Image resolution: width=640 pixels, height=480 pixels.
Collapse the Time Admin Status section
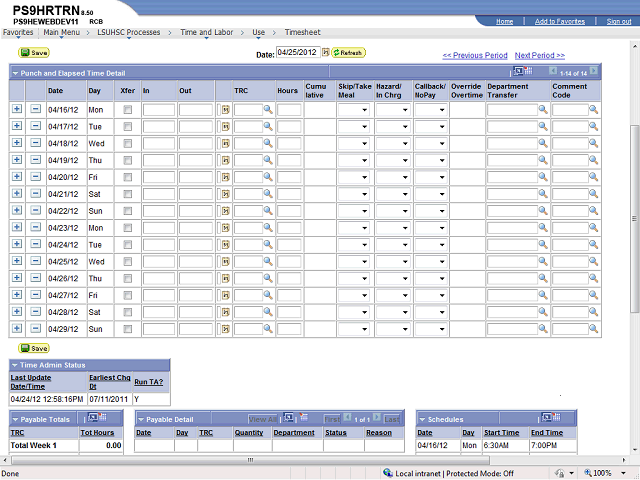coord(15,365)
